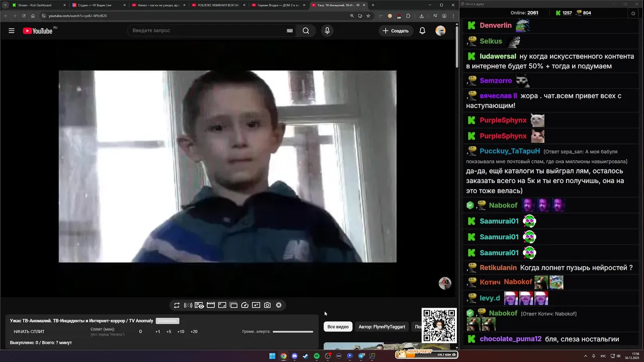The height and width of the screenshot is (362, 644).
Task: Bookmark this page with the star icon
Action: (x=368, y=16)
